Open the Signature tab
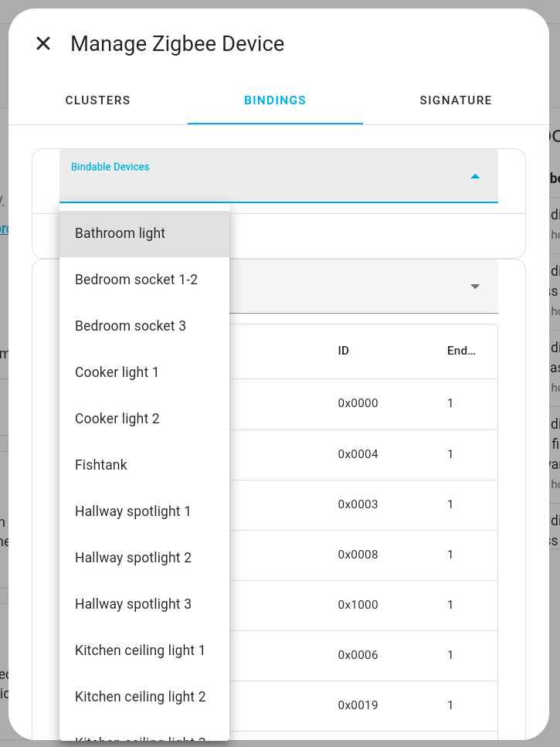 [x=456, y=100]
